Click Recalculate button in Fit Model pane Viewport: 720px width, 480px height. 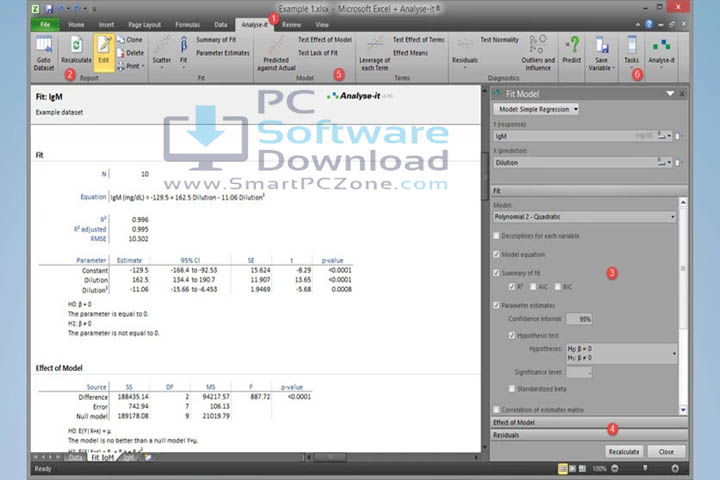624,452
